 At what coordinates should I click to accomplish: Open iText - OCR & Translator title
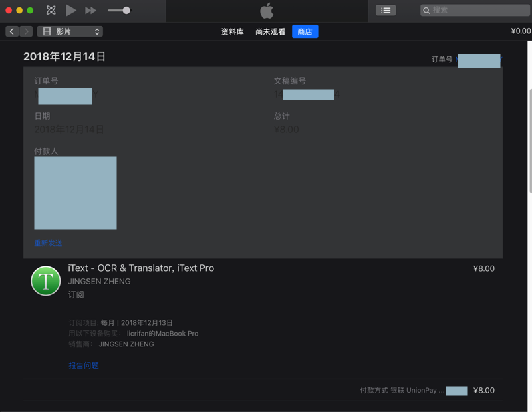coord(141,268)
